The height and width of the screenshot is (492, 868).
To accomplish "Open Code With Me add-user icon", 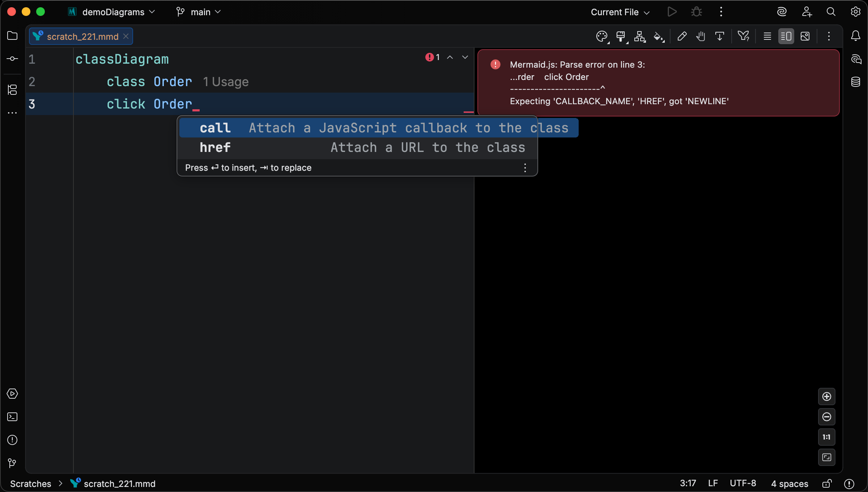I will 807,12.
